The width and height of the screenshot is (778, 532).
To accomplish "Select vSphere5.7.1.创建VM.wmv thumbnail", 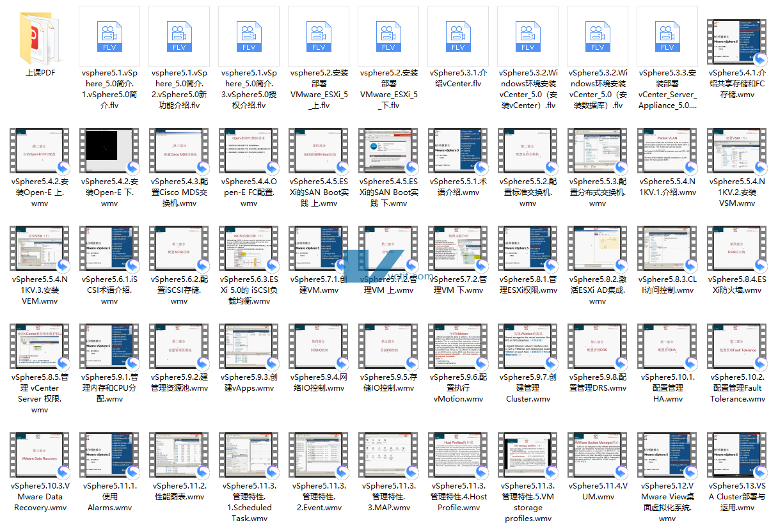I will (319, 249).
